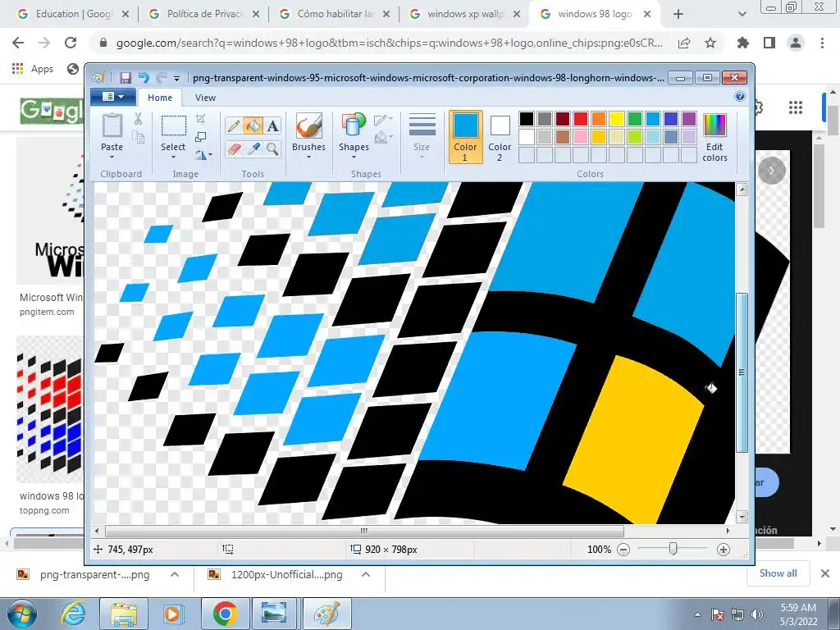Image resolution: width=840 pixels, height=630 pixels.
Task: Open the shape Outline dropdown
Action: [x=384, y=119]
